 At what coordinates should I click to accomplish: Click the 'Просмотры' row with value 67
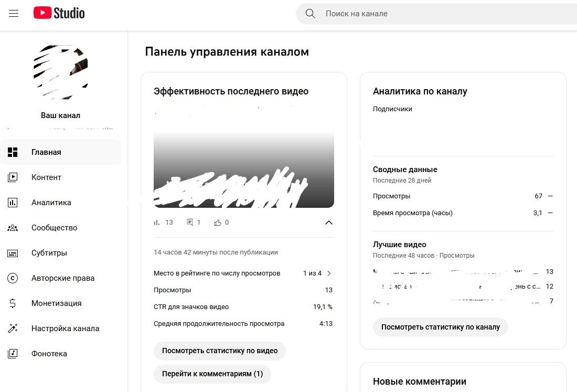463,196
